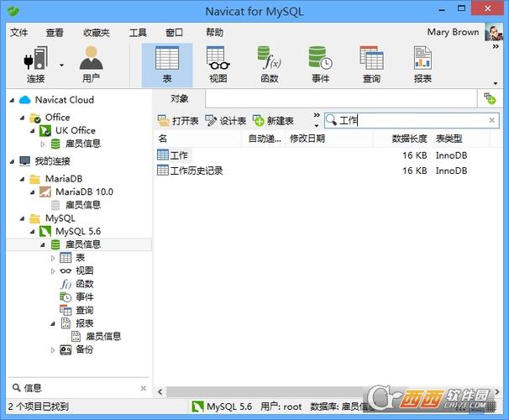Sort by the 修改日期 column header
Image resolution: width=509 pixels, height=420 pixels.
(x=329, y=139)
